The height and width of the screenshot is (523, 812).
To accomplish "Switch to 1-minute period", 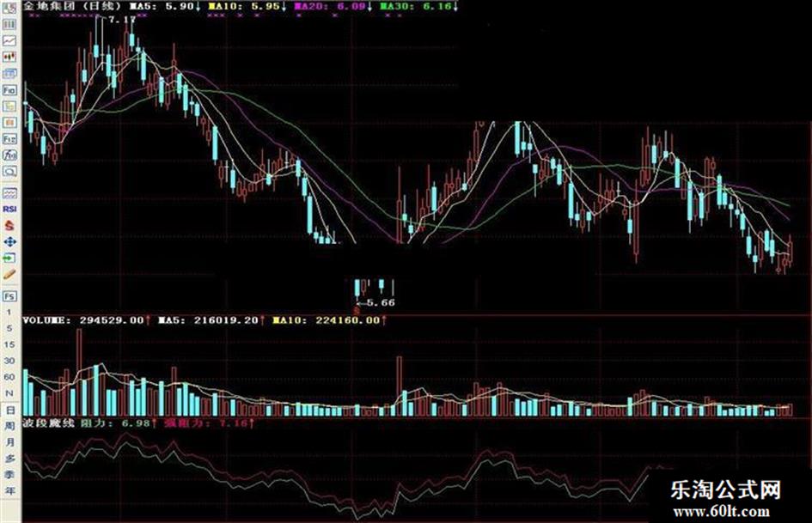I will [9, 313].
